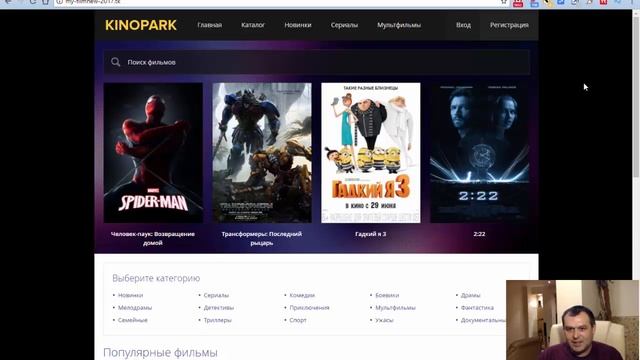The width and height of the screenshot is (640, 360).
Task: Select the Документальные category
Action: (483, 320)
